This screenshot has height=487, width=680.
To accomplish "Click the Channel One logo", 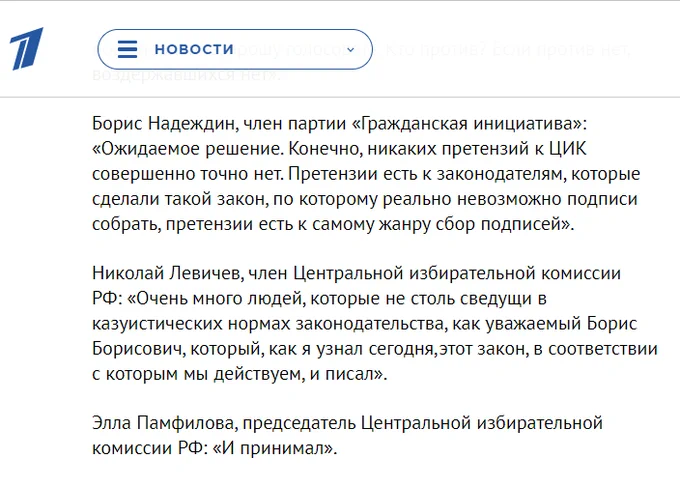I will tap(28, 49).
